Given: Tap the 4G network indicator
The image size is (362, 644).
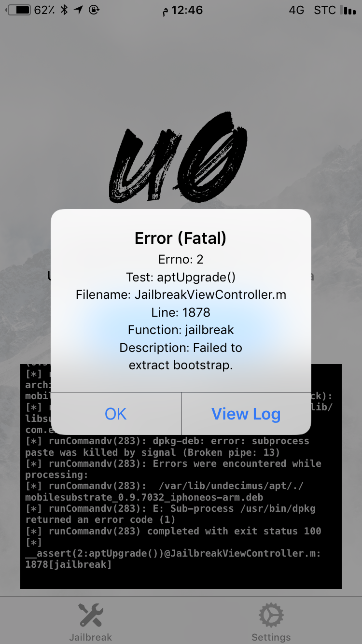Looking at the screenshot, I should (x=296, y=10).
